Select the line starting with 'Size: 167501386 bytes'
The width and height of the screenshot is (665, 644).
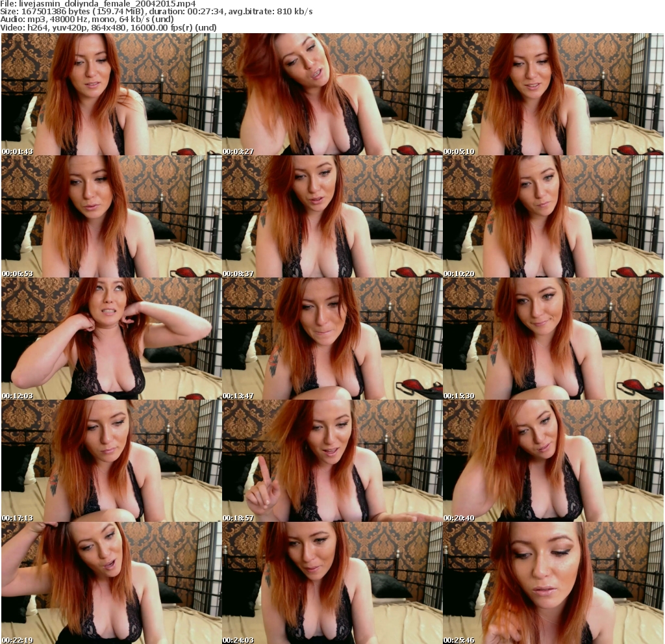pyautogui.click(x=157, y=12)
